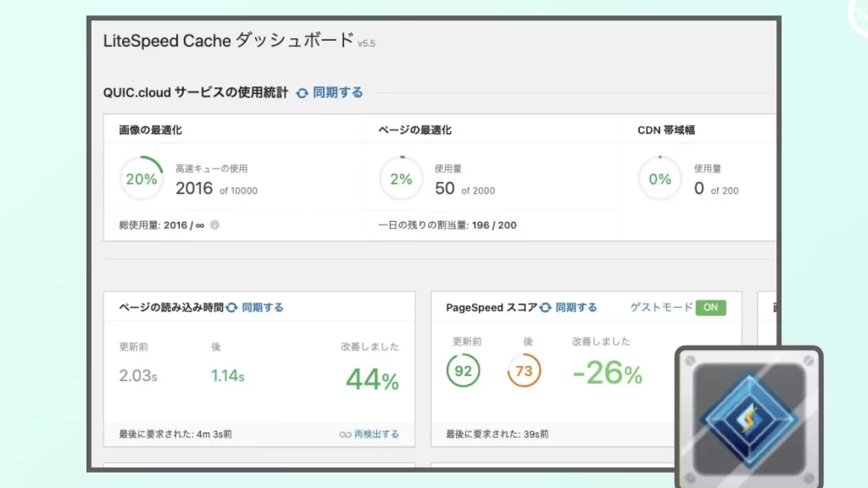Click the 一日の残りの割当量 196 / 200 text
The height and width of the screenshot is (488, 868).
point(448,225)
